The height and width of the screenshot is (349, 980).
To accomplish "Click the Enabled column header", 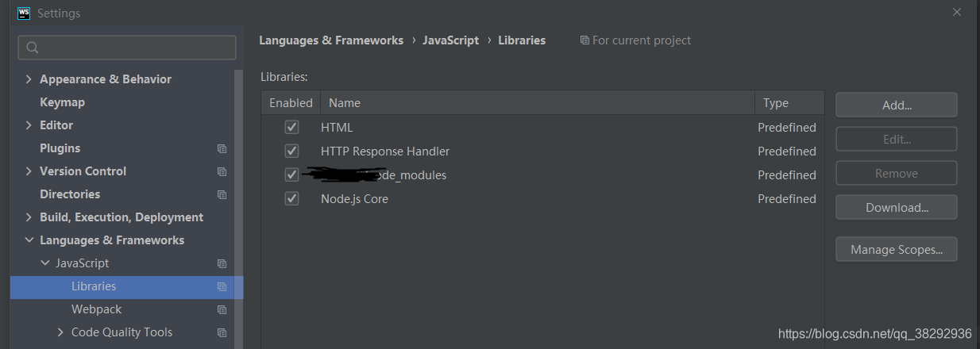I will click(x=291, y=103).
